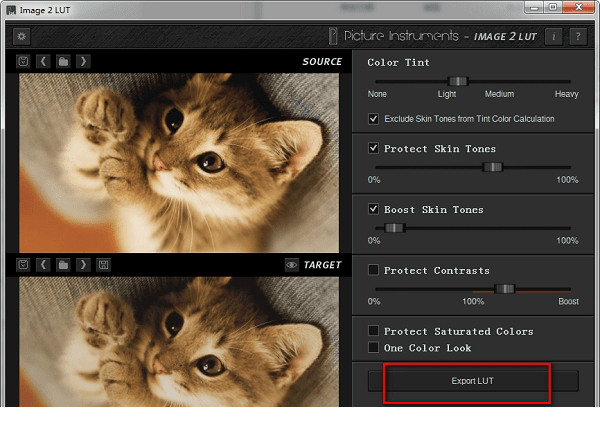Click the Boost label under Protect Contrasts
This screenshot has width=600, height=423.
point(568,301)
